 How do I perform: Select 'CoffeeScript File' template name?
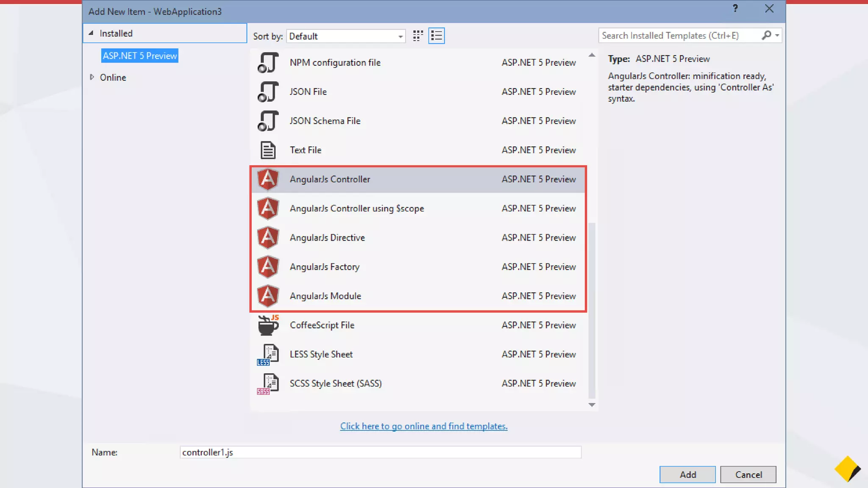[x=322, y=325]
